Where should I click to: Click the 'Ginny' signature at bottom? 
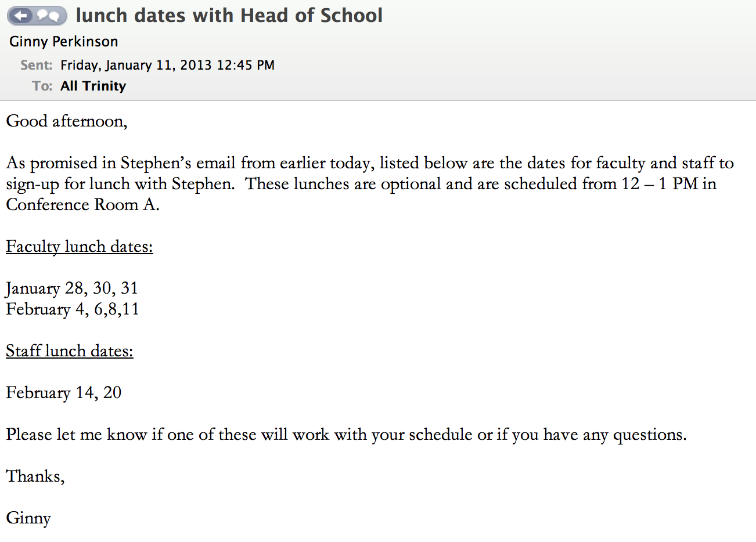tap(28, 518)
